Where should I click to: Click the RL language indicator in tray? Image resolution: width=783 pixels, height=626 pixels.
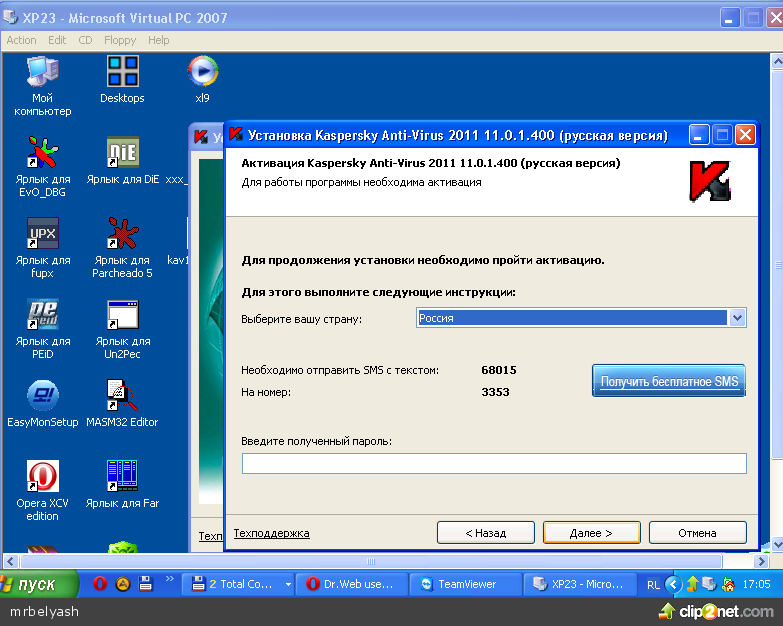[x=653, y=585]
